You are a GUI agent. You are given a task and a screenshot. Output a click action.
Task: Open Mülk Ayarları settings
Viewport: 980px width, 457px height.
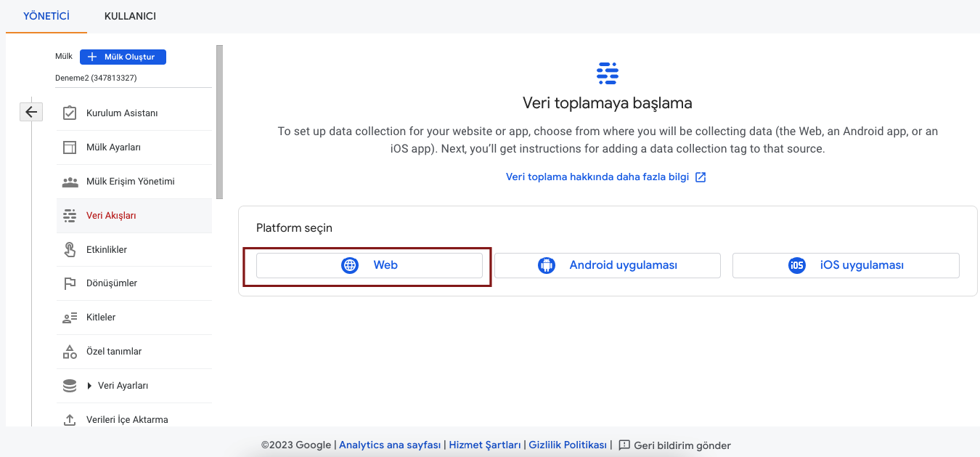coord(113,147)
